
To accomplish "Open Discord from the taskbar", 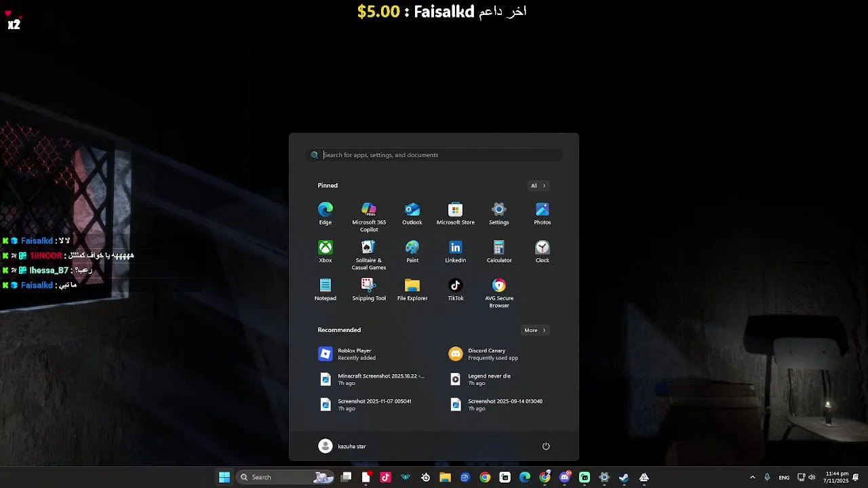I will 565,477.
